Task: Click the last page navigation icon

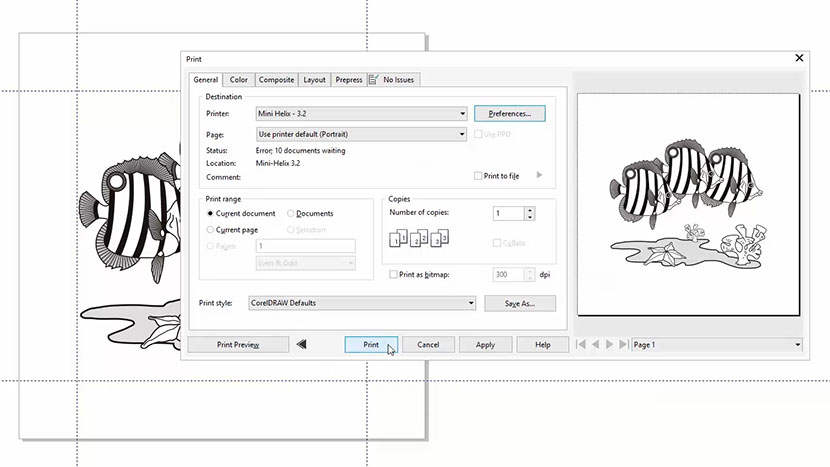Action: point(624,344)
